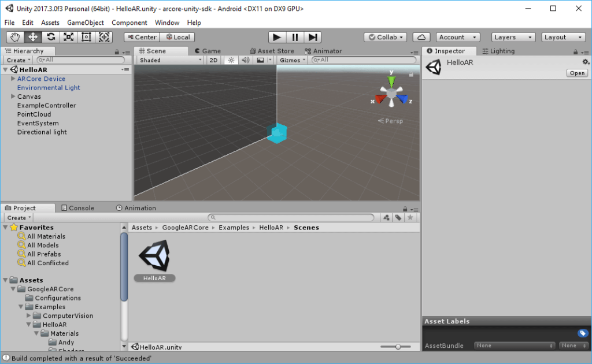Toggle scene lighting sun icon
The image size is (592, 364).
pyautogui.click(x=231, y=60)
